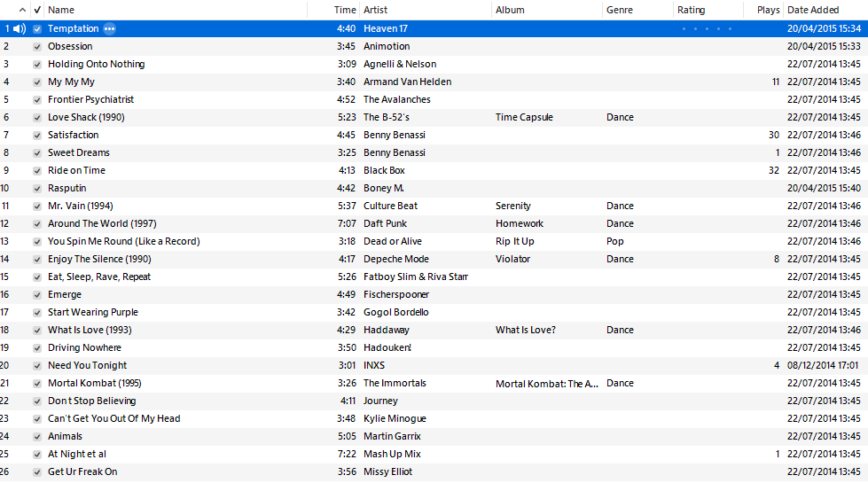Click album What Is Love?

[526, 330]
